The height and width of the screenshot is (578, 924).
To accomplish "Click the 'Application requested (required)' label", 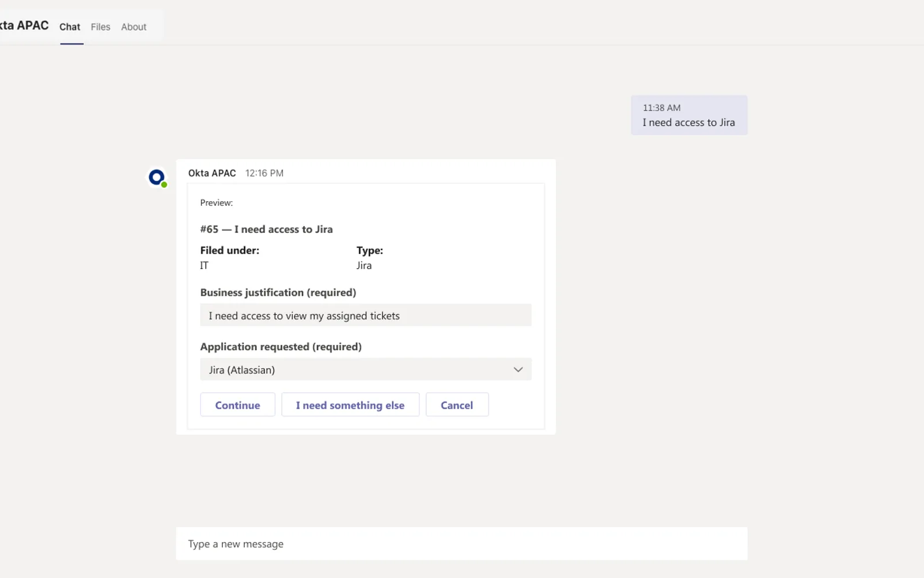I will point(281,347).
